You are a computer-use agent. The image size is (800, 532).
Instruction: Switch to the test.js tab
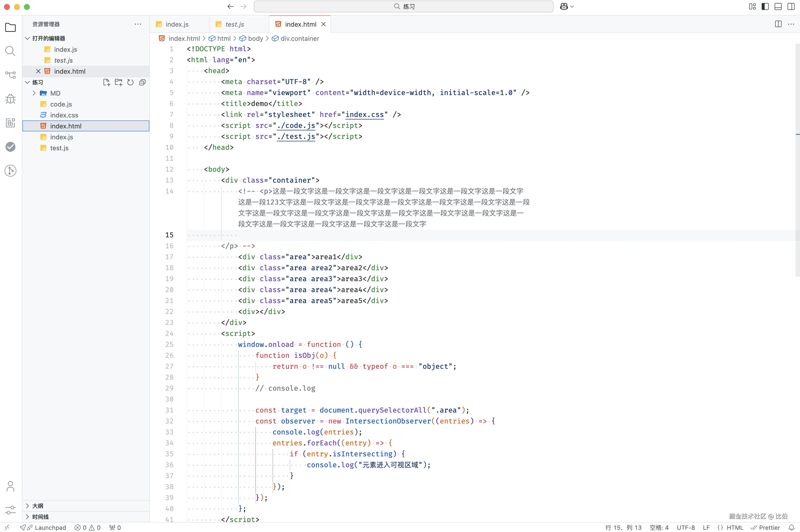[239, 24]
